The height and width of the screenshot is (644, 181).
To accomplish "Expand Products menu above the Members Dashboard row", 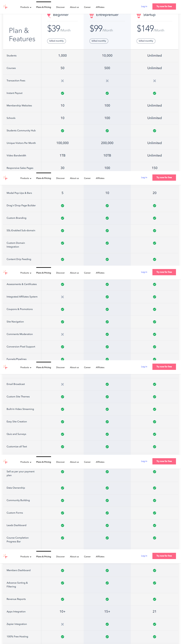I will click(26, 556).
